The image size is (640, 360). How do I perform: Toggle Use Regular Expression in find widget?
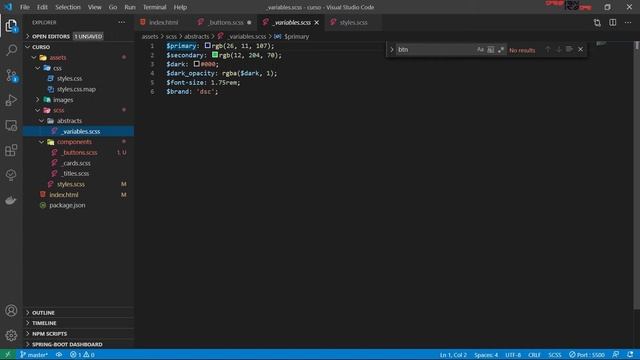pyautogui.click(x=501, y=50)
